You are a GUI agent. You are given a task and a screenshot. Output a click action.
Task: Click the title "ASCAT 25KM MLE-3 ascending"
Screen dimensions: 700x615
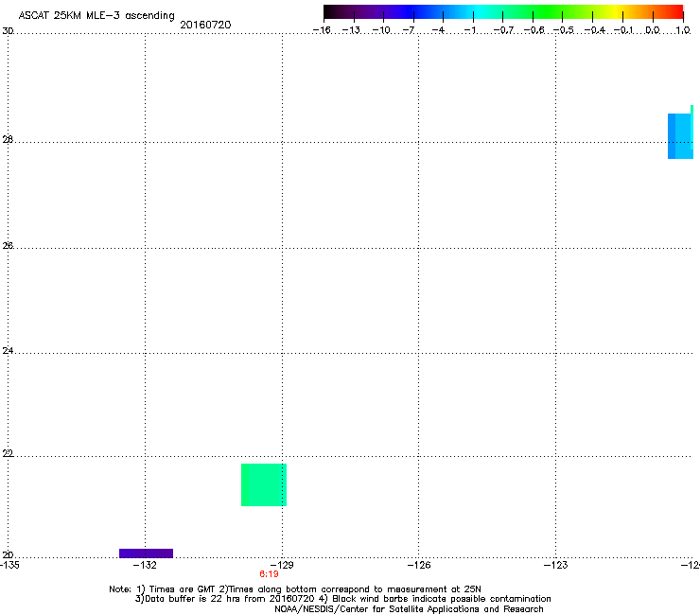96,16
